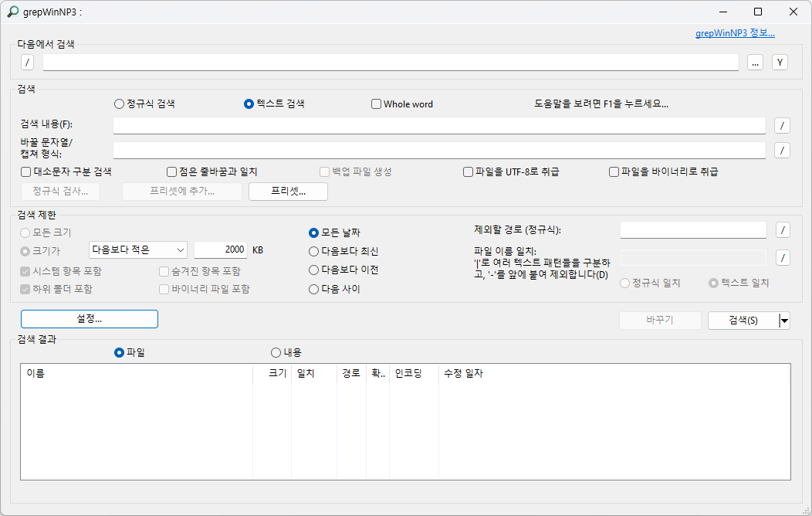The width and height of the screenshot is (812, 516).
Task: Open grepWinNP3 정보 link
Action: click(x=735, y=33)
